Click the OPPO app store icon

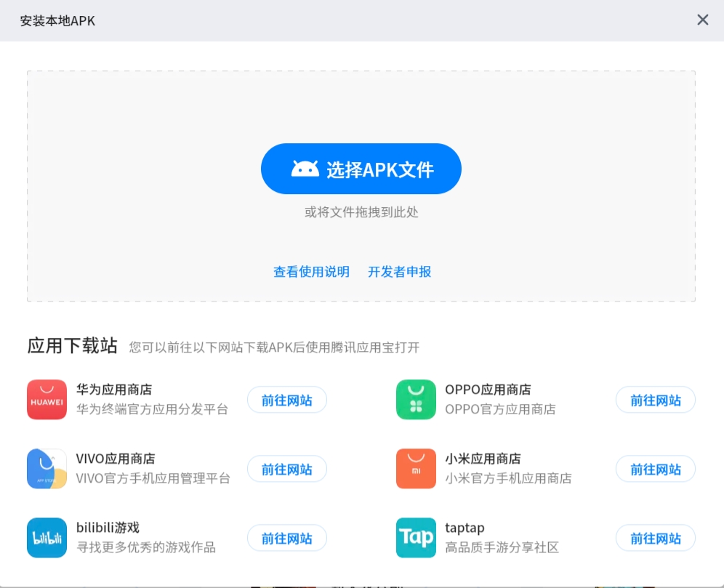point(416,400)
